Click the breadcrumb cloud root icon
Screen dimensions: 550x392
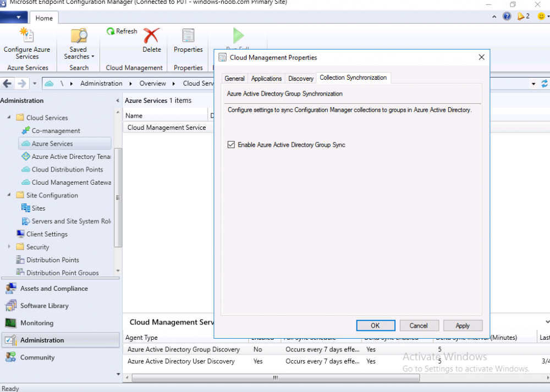coord(49,84)
